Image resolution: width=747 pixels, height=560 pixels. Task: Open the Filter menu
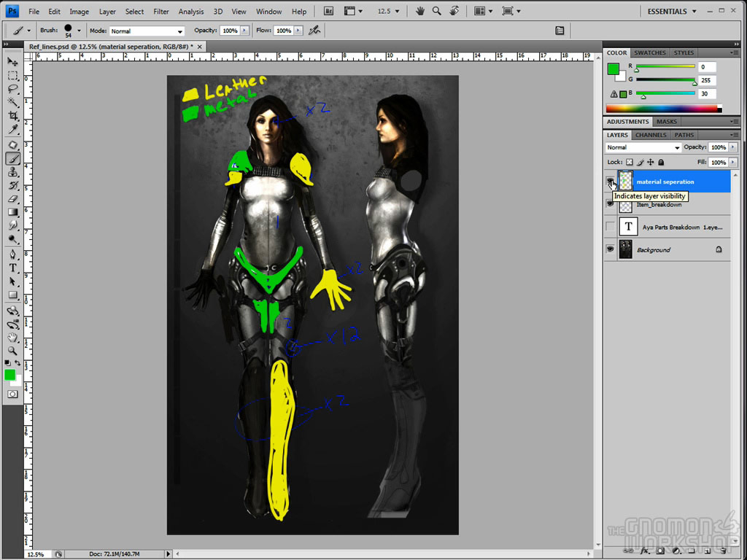[161, 12]
